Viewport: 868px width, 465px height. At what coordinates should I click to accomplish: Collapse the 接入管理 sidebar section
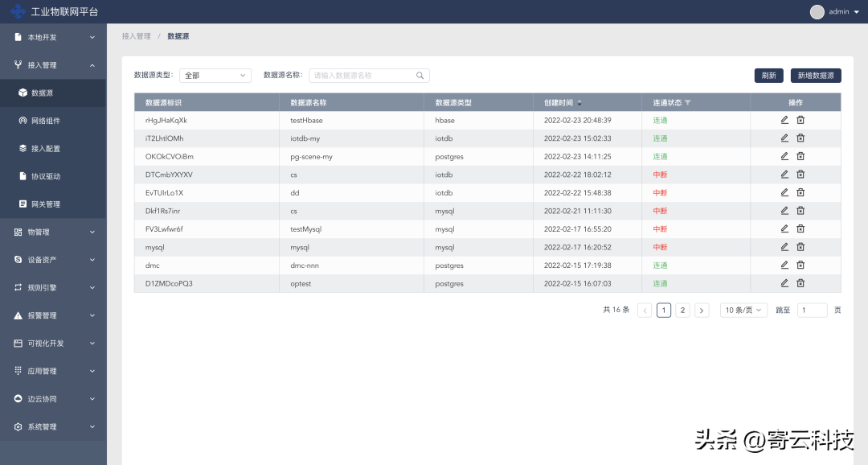[53, 65]
